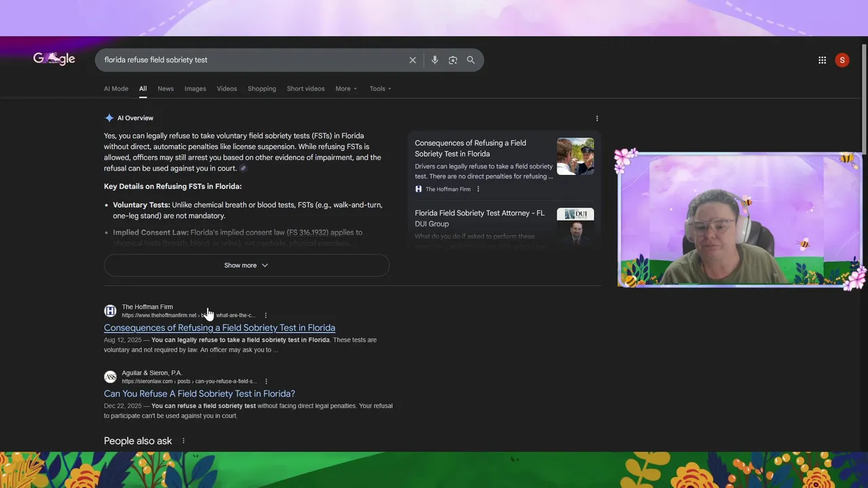868x488 pixels.
Task: Click the page vertical scrollbar
Action: click(864, 98)
